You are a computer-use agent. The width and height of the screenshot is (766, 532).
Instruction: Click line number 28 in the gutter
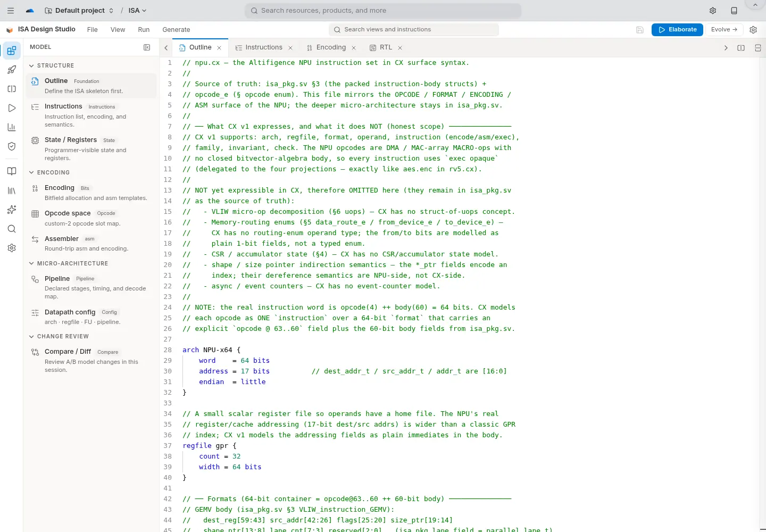pyautogui.click(x=168, y=350)
